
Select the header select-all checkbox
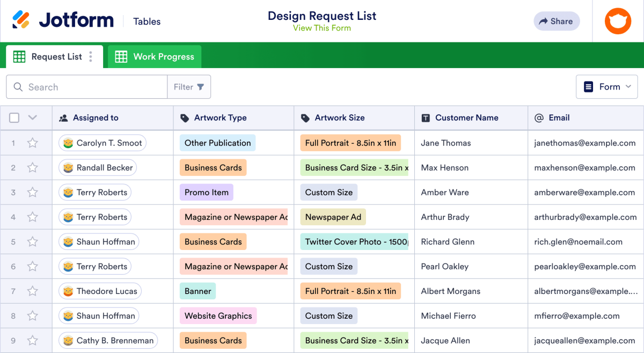(13, 117)
